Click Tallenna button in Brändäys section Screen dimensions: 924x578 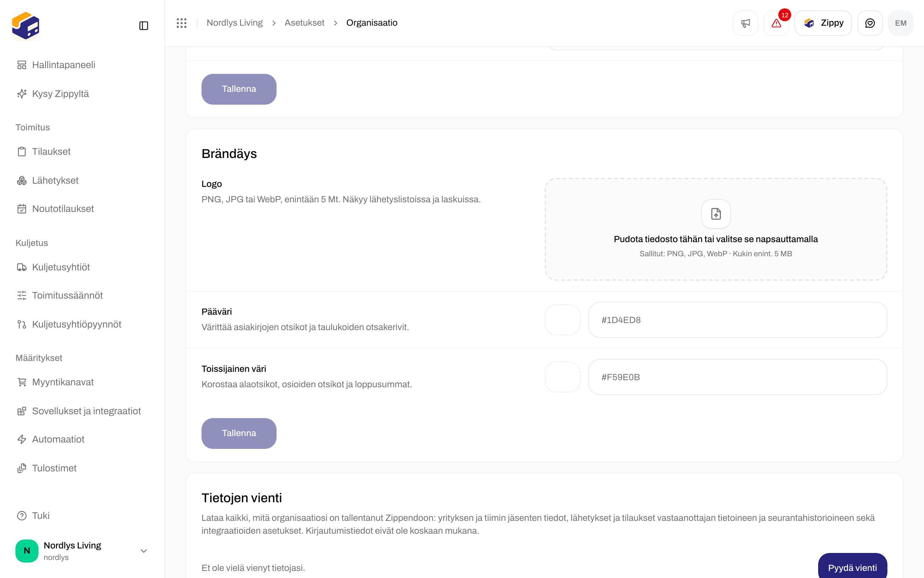pos(239,433)
